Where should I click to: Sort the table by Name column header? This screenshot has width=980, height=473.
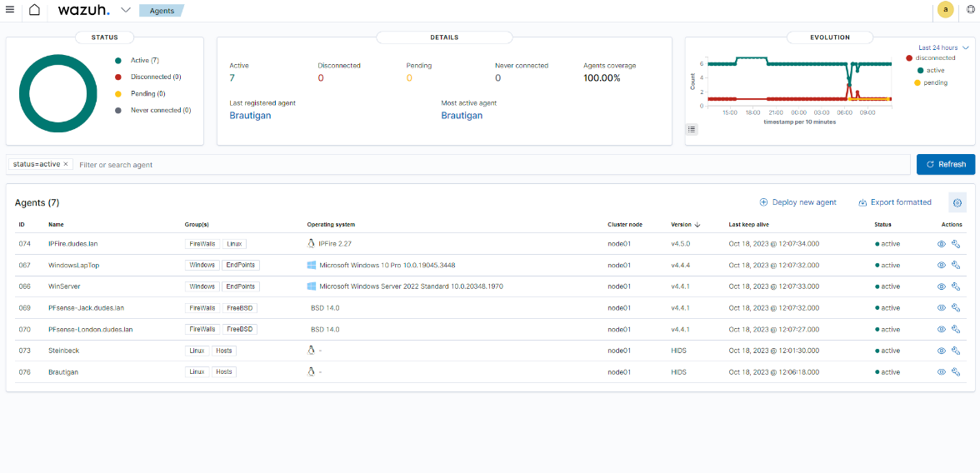point(56,224)
